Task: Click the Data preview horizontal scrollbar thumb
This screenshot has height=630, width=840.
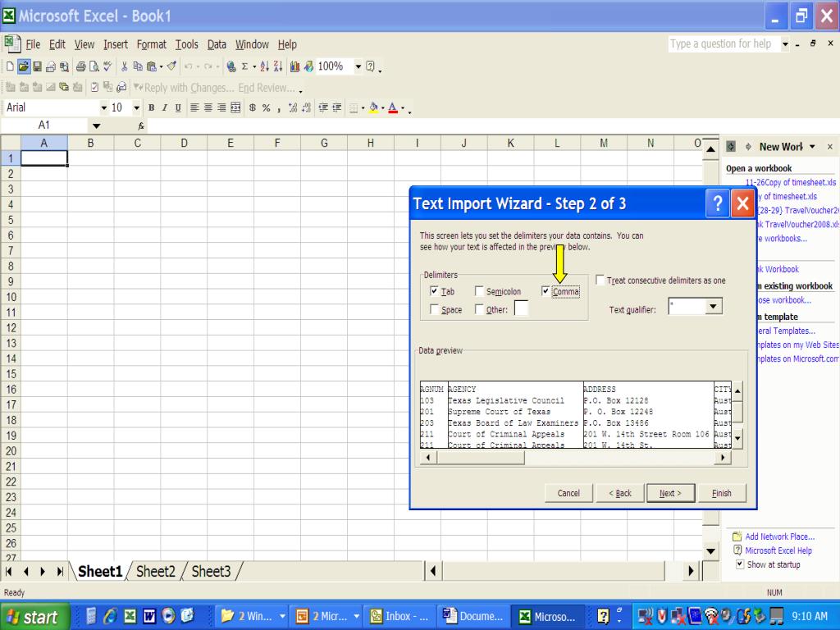Action: click(481, 458)
